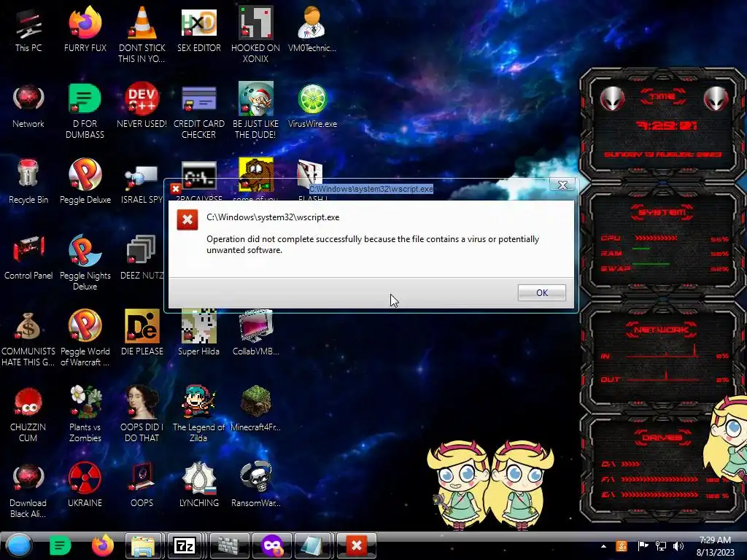Select the VM0Technic desktop icon
747x560 pixels.
(312, 29)
